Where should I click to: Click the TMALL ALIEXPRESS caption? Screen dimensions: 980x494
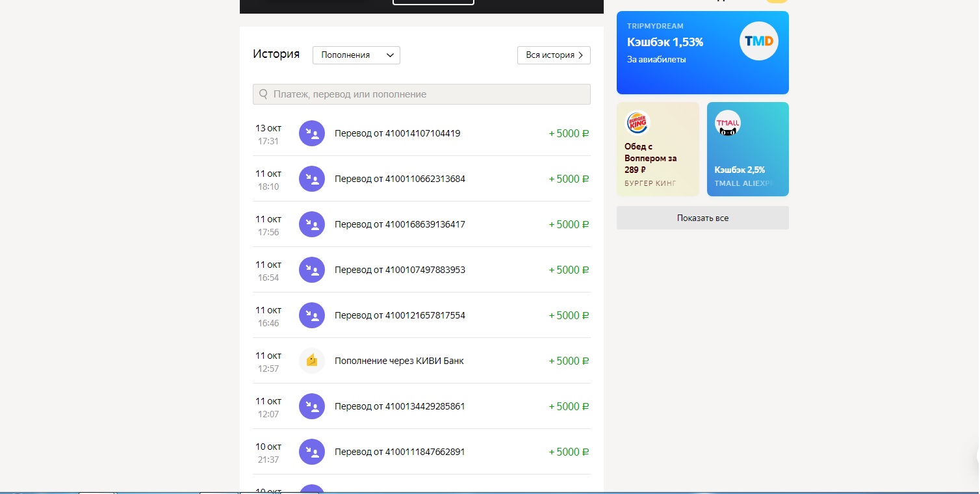pos(745,183)
